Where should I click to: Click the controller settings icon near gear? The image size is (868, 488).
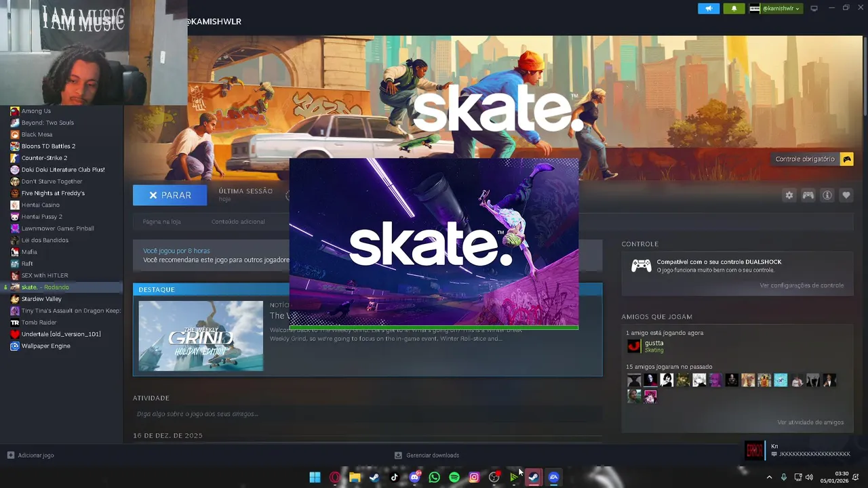tap(808, 195)
